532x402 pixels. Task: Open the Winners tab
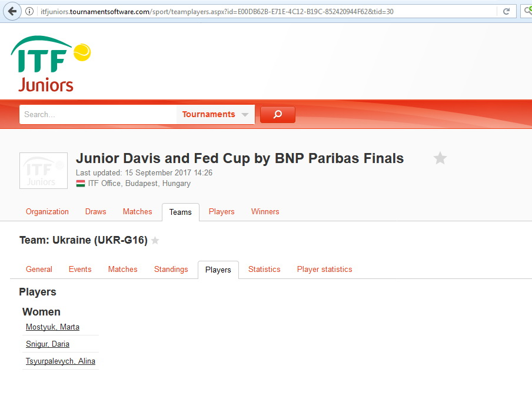(265, 212)
